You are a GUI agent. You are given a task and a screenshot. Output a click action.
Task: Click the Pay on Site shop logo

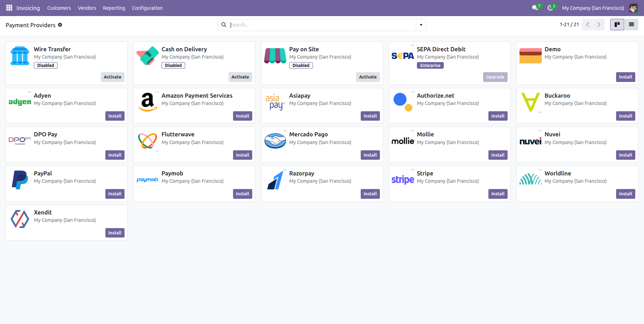[275, 56]
